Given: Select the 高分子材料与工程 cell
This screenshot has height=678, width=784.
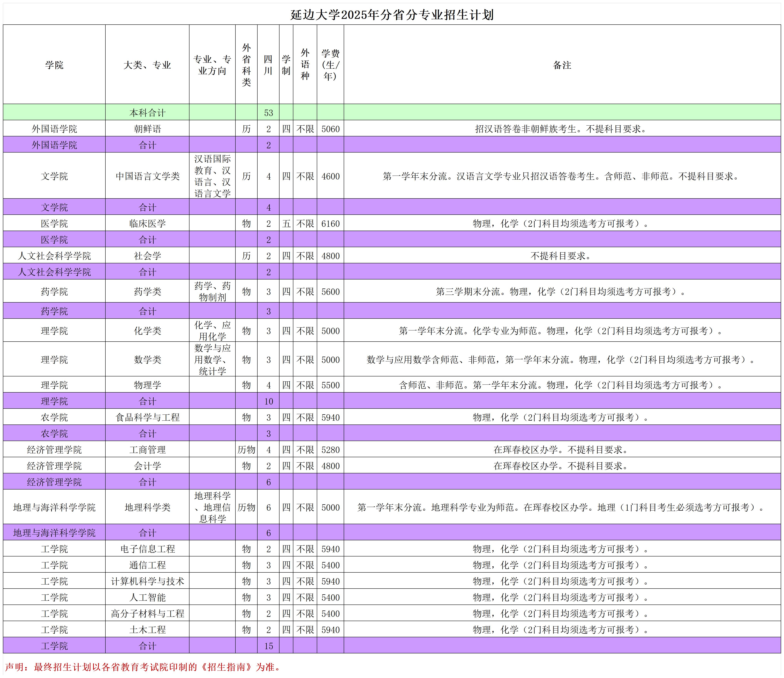Looking at the screenshot, I should pyautogui.click(x=147, y=613).
